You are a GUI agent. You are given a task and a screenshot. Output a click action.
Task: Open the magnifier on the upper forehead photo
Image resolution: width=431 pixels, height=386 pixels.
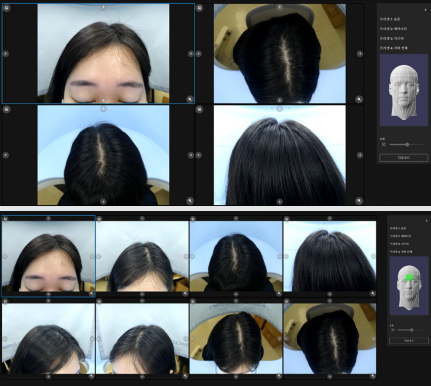[x=190, y=99]
